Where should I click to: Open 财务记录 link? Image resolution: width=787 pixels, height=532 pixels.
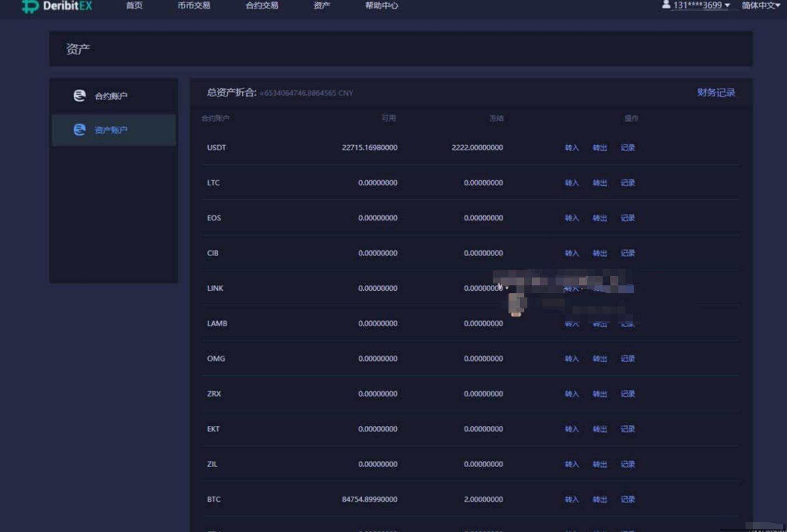click(x=716, y=92)
